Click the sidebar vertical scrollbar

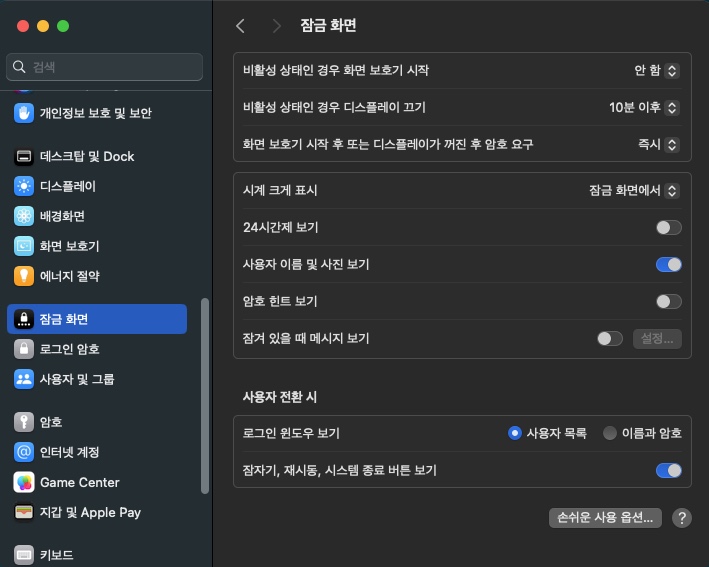205,396
